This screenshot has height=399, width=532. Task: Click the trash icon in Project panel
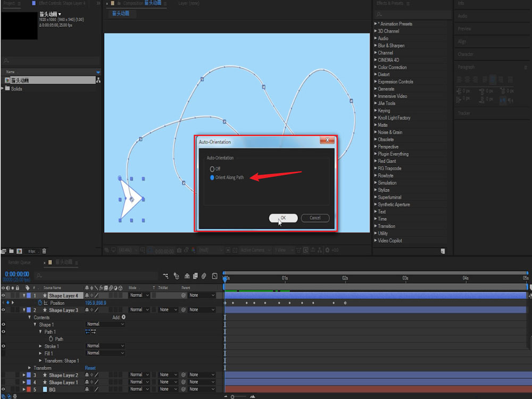(45, 251)
